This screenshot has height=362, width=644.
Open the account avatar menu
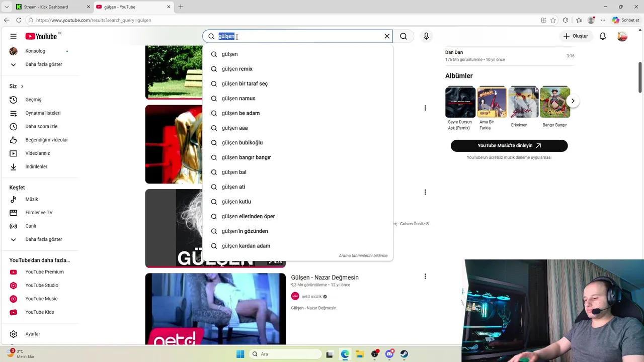coord(622,36)
